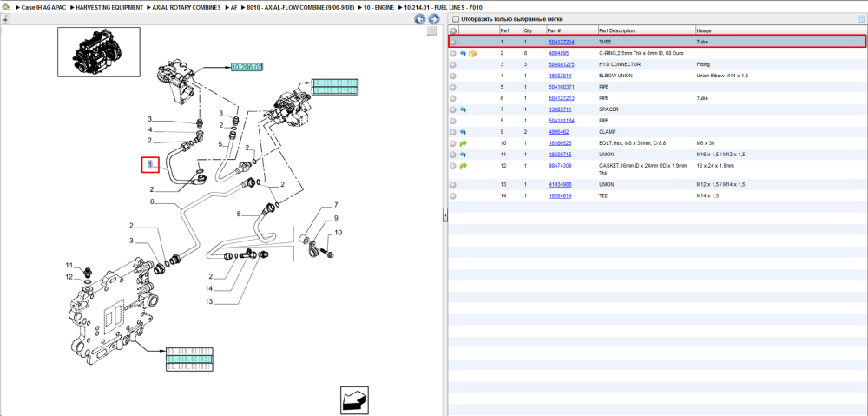
Task: Open previous illustration with left arrow
Action: coord(420,19)
